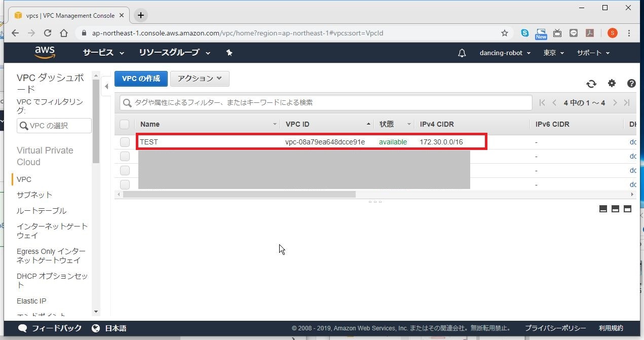Open the 利用規約 link
644x340 pixels.
click(x=611, y=328)
